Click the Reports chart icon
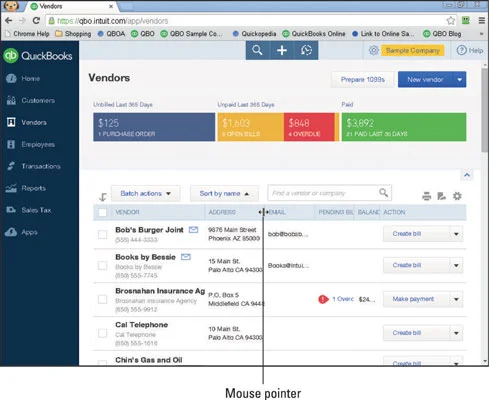 [x=11, y=188]
